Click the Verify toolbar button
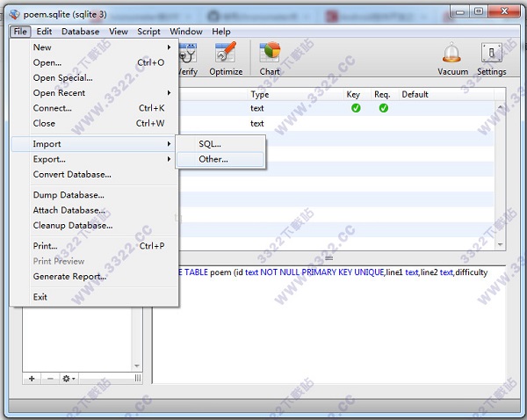This screenshot has width=527, height=420. [x=188, y=58]
